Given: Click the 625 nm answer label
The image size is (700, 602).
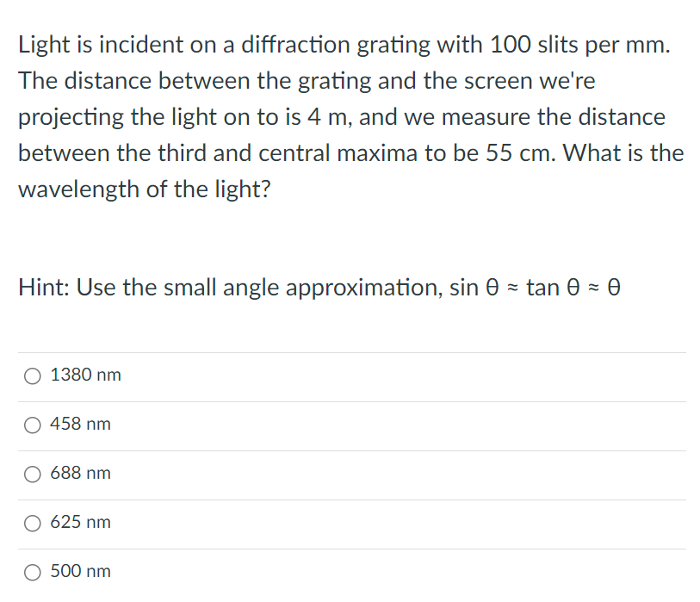Looking at the screenshot, I should click(82, 523).
